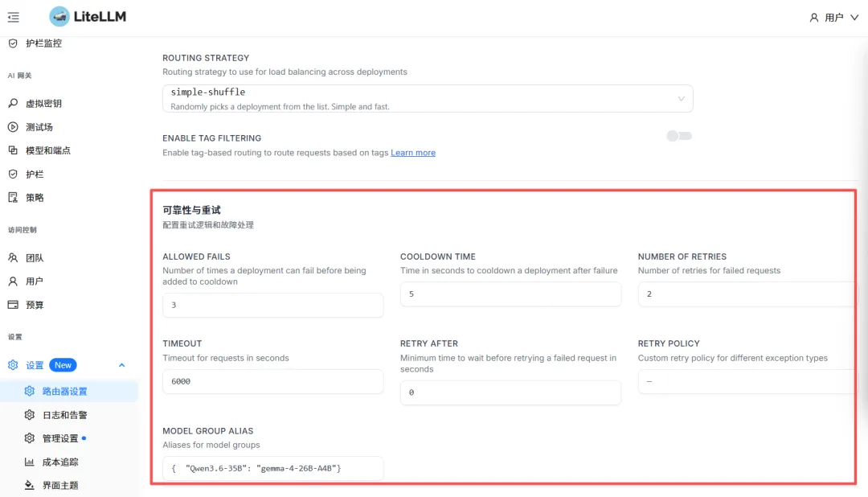
Task: Go to 管理设置 menu item
Action: [60, 438]
